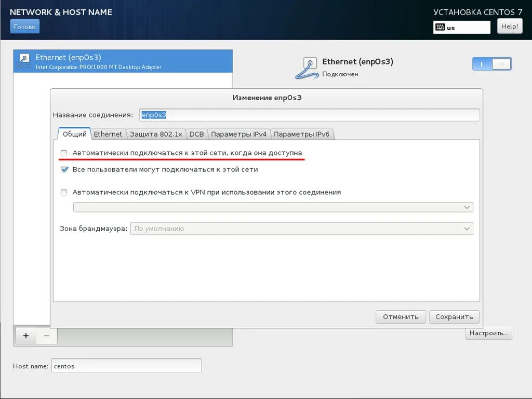Click the Настроить... button
Viewport: 532px width, 399px height.
point(489,333)
